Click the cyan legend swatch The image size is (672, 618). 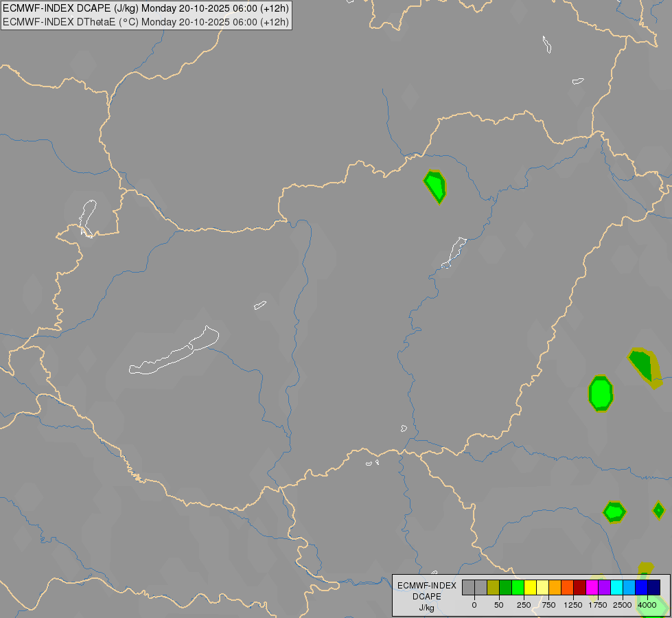tap(617, 587)
